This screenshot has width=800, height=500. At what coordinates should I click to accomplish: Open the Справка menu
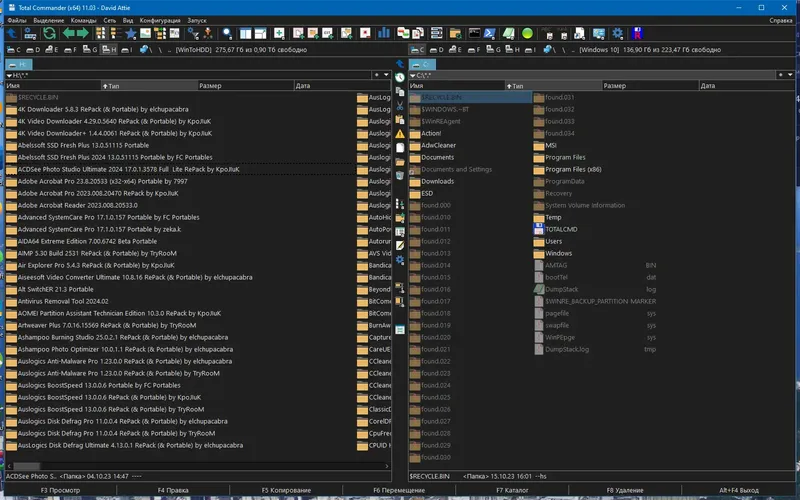pos(780,19)
